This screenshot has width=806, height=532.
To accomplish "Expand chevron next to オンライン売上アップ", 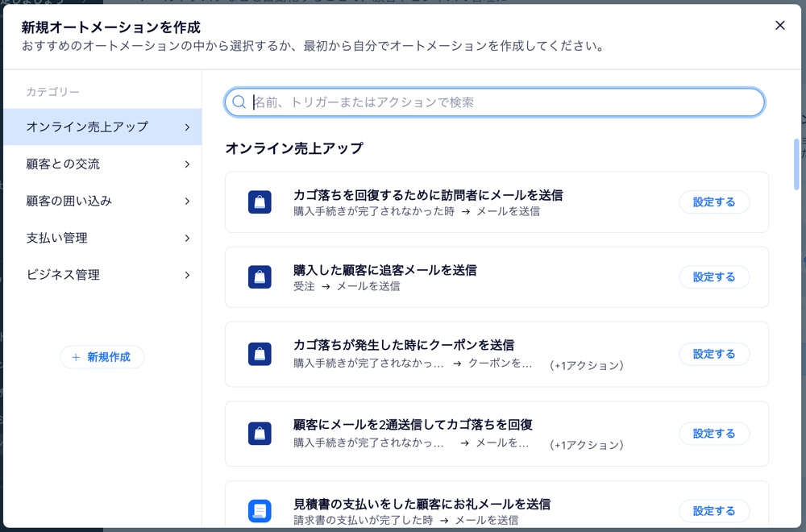I will [x=187, y=127].
